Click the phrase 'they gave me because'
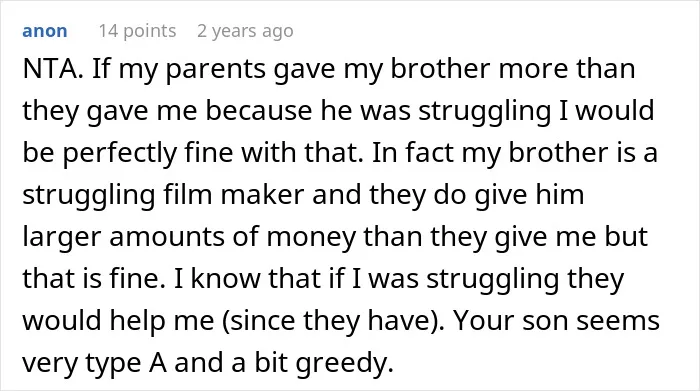 coord(167,111)
